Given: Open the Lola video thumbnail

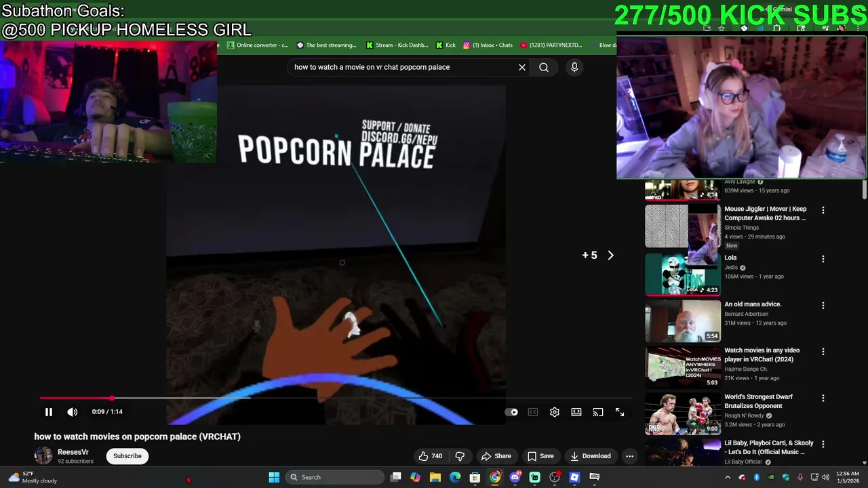Looking at the screenshot, I should point(682,274).
